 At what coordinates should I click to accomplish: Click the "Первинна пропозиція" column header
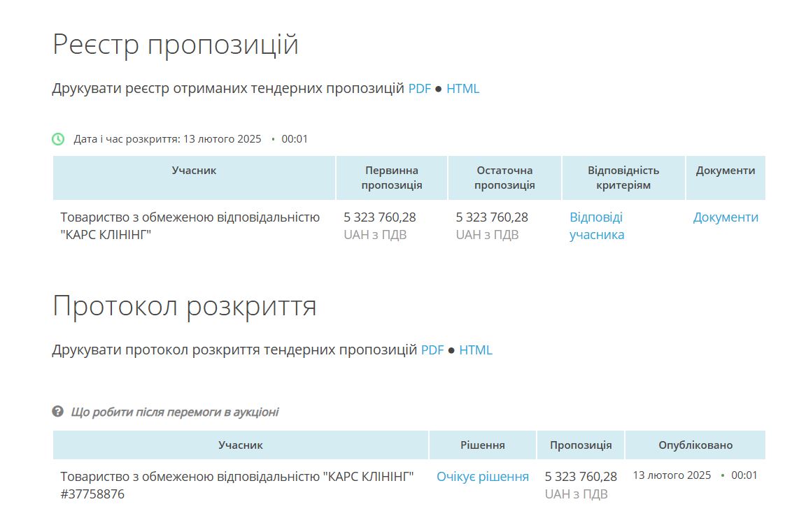(x=391, y=178)
